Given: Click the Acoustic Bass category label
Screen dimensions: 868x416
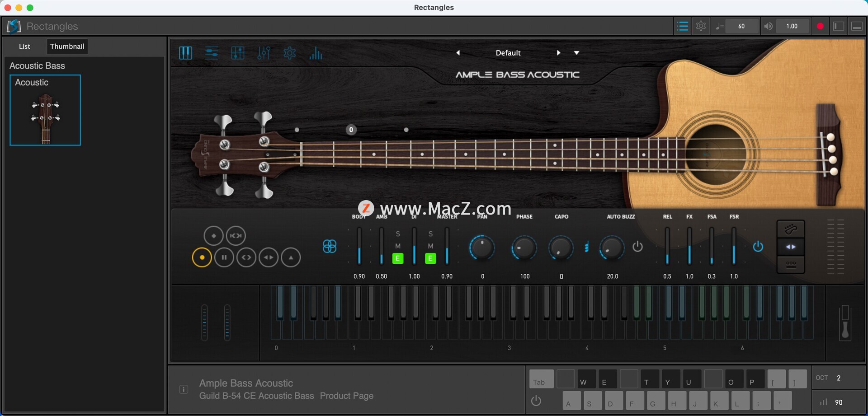Looking at the screenshot, I should tap(37, 66).
